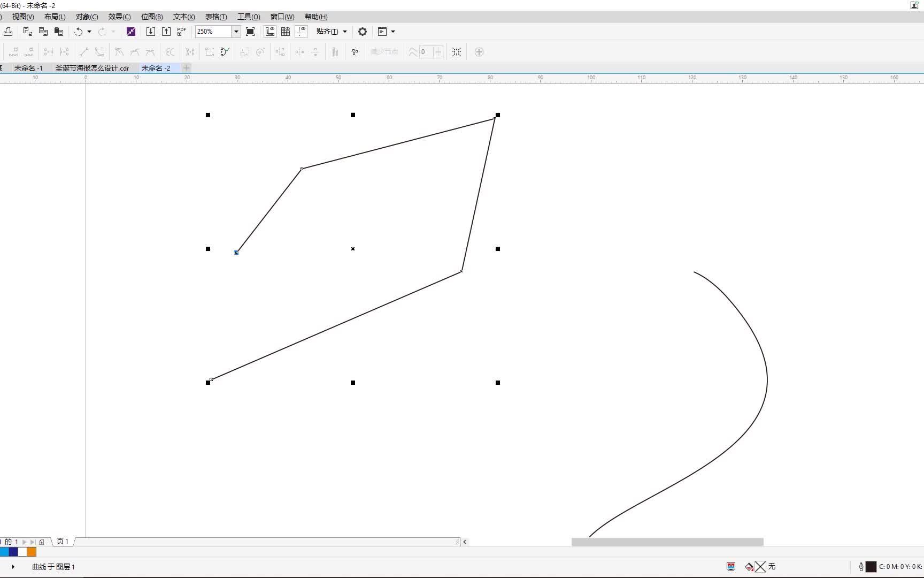The width and height of the screenshot is (924, 578).
Task: Make the node a Smooth node
Action: [135, 52]
